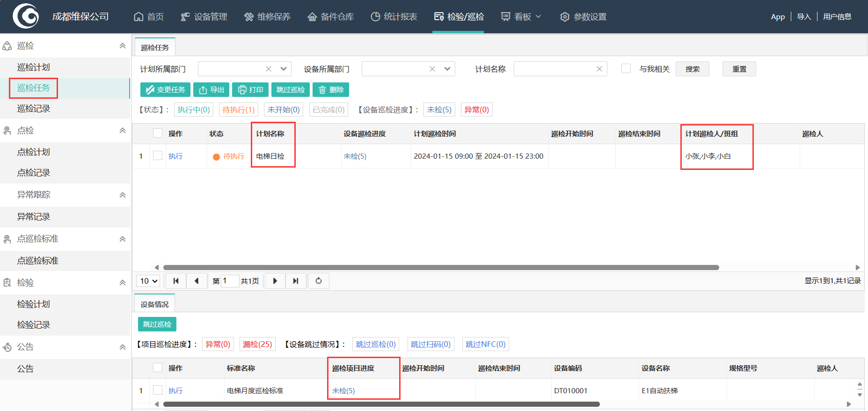The width and height of the screenshot is (868, 411).
Task: Clear the 计划所属部门 field with X icon
Action: click(x=269, y=69)
